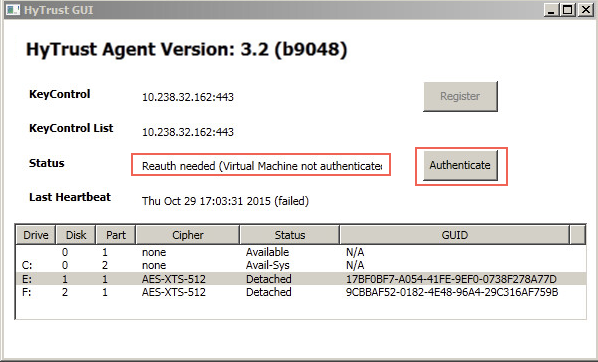This screenshot has height=362, width=598.
Task: Click the greyed-out Register button
Action: coord(460,96)
